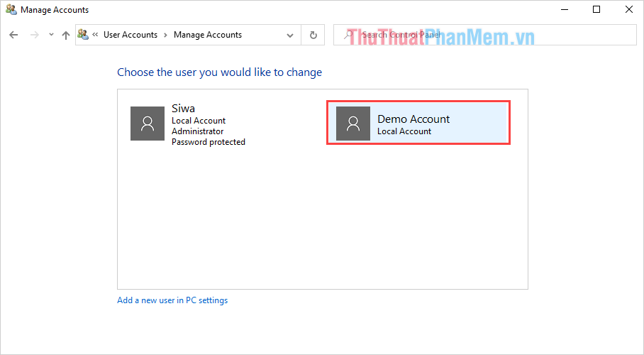This screenshot has height=355, width=644.
Task: Go back with the Back arrow
Action: [x=13, y=35]
